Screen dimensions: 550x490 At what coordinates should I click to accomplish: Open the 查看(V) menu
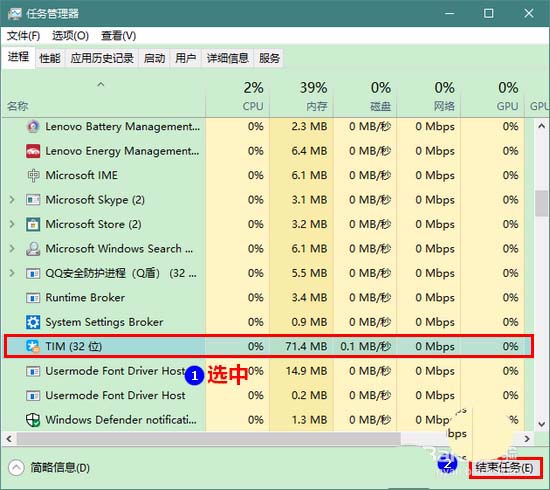coord(118,36)
